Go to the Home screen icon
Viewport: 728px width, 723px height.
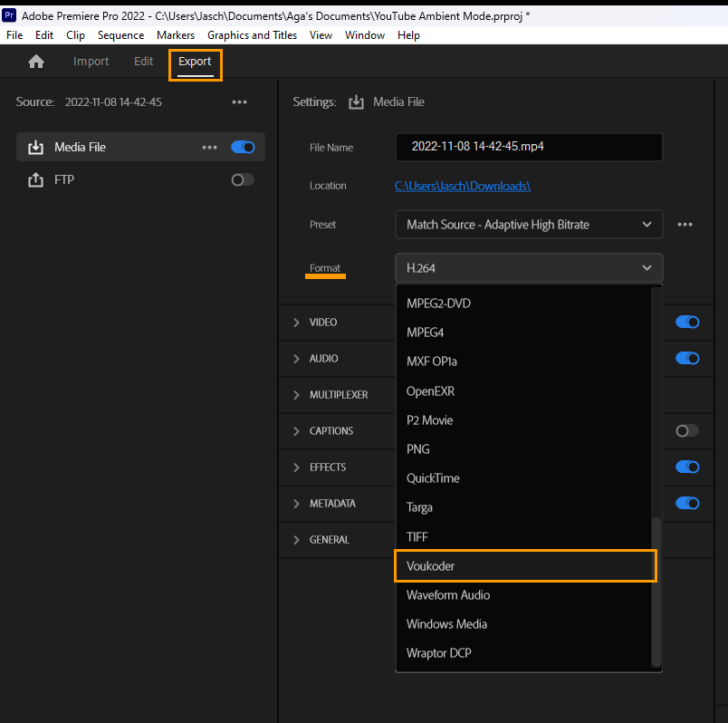tap(36, 62)
